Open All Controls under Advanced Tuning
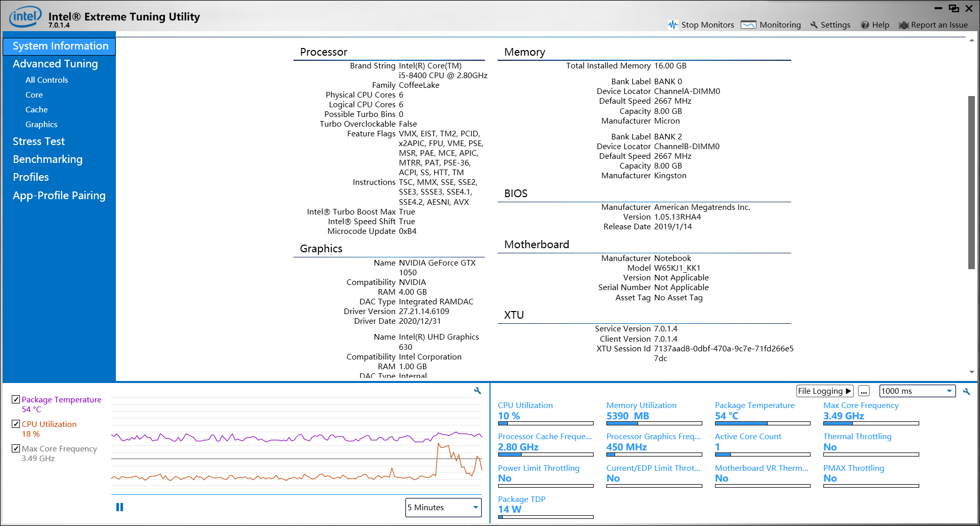The height and width of the screenshot is (526, 980). (46, 80)
